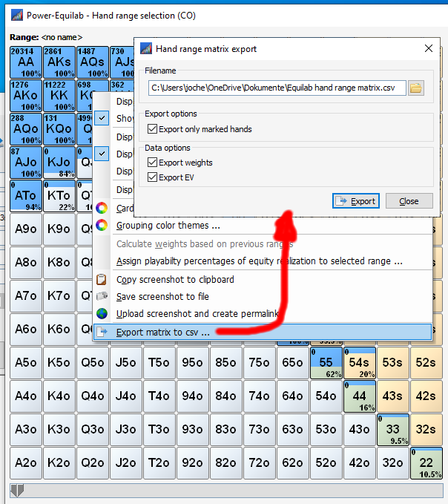The height and width of the screenshot is (504, 448).
Task: Select the 42s hand cell
Action: tap(426, 396)
